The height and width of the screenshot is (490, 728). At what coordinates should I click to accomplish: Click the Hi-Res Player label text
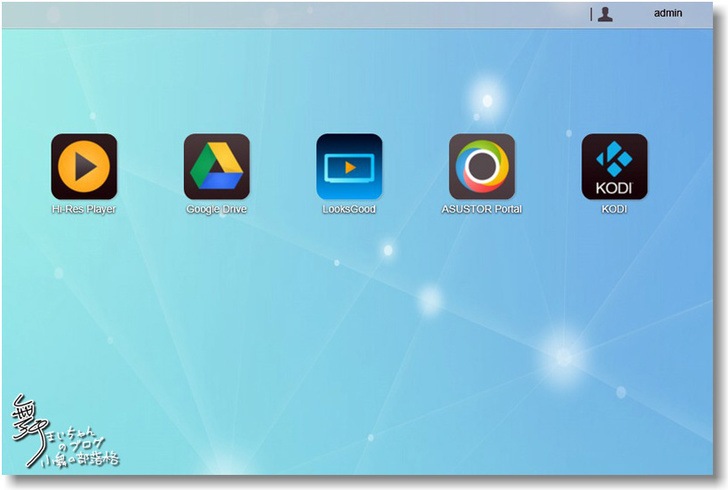[x=84, y=209]
